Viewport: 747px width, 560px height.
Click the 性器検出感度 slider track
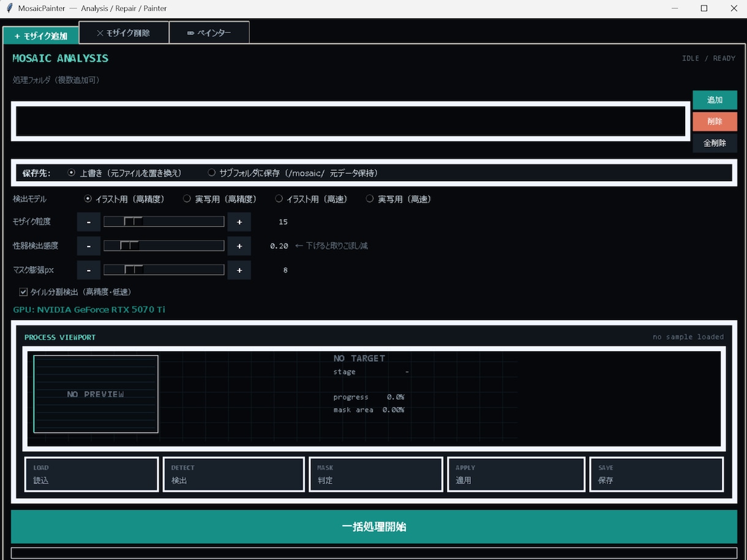[163, 246]
